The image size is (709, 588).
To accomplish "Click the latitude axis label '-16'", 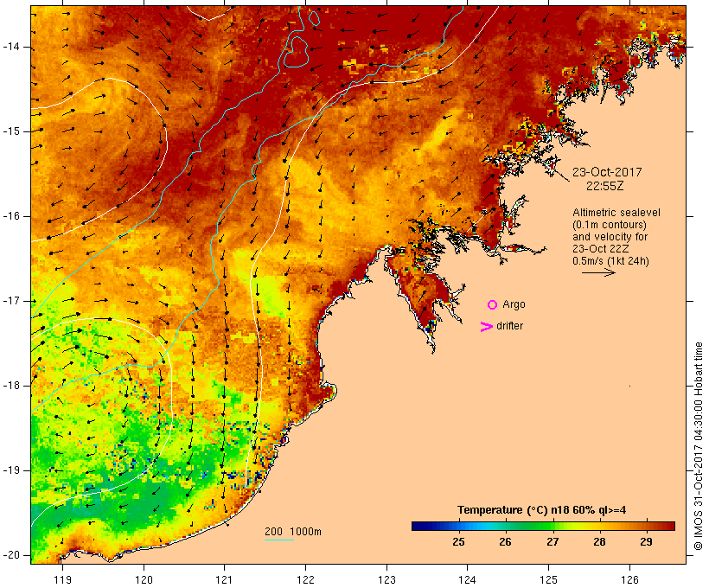I will (10, 216).
